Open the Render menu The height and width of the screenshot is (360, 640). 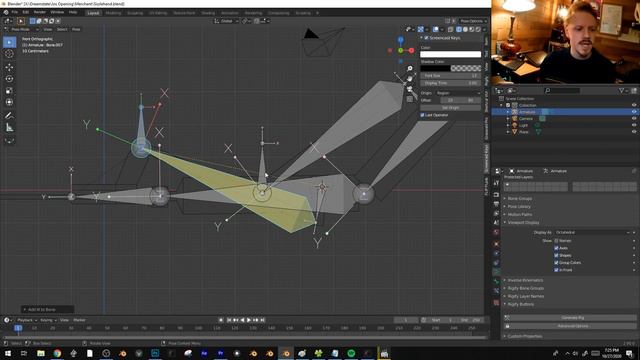[40, 13]
